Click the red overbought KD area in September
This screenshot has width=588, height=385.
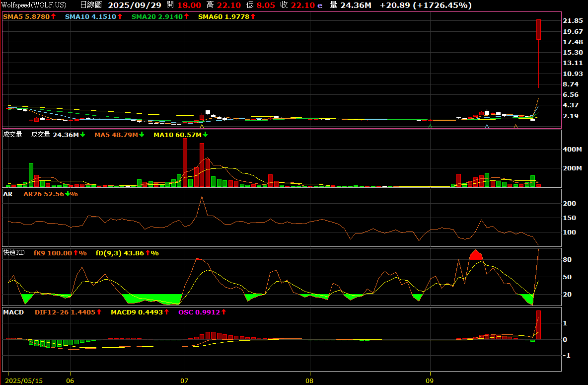click(476, 255)
